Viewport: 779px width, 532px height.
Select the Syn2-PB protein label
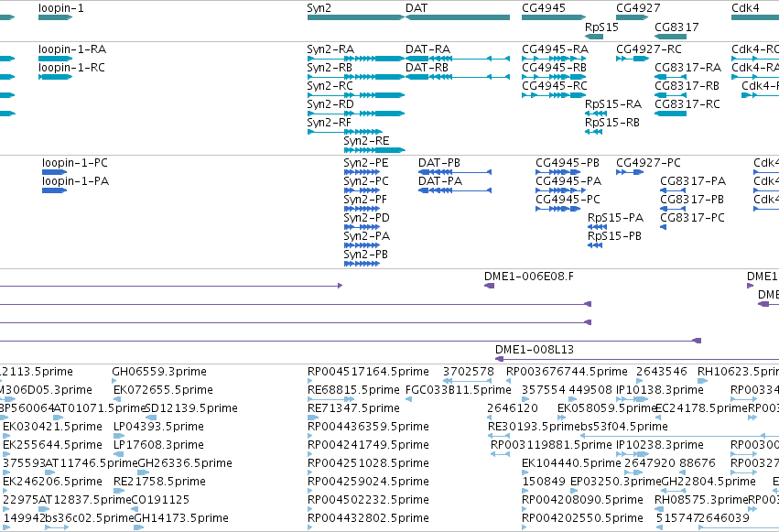pos(365,255)
